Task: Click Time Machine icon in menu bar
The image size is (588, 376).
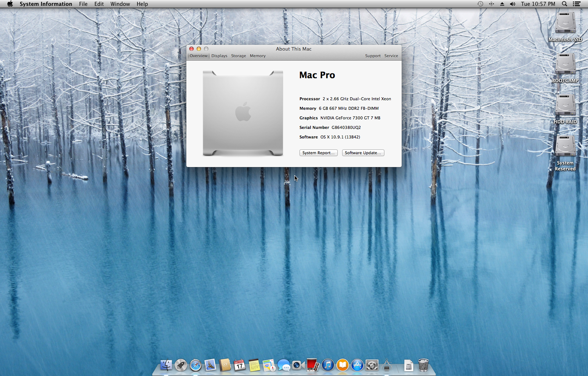Action: pos(480,4)
